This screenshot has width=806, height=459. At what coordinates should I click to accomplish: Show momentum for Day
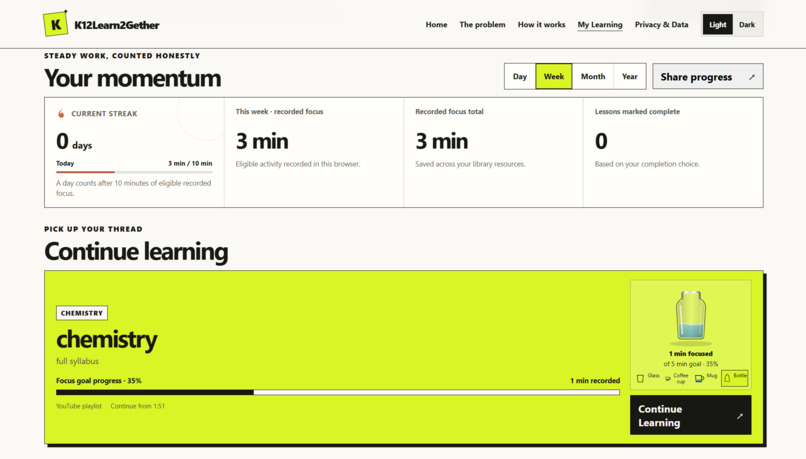(x=520, y=76)
